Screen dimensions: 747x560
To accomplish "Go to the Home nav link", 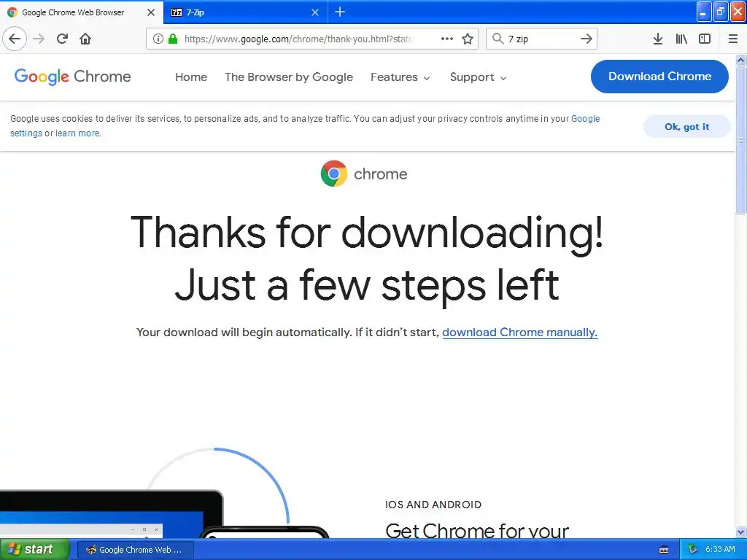I will coord(191,77).
